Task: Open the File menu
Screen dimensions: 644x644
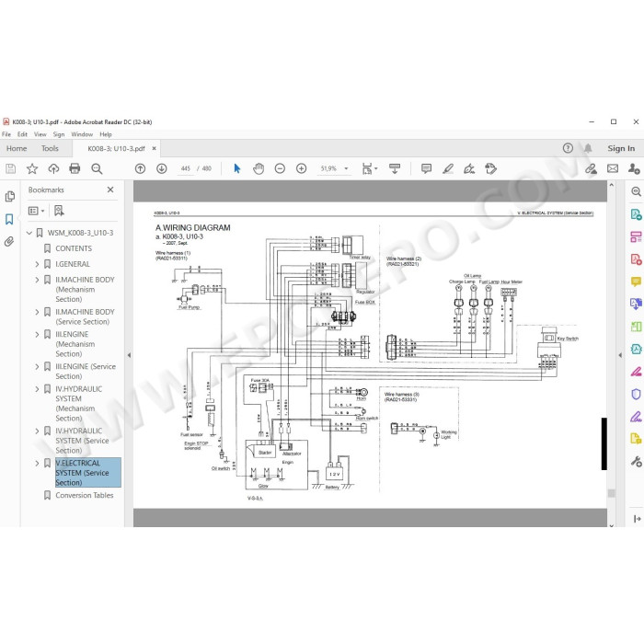Action: tap(6, 134)
